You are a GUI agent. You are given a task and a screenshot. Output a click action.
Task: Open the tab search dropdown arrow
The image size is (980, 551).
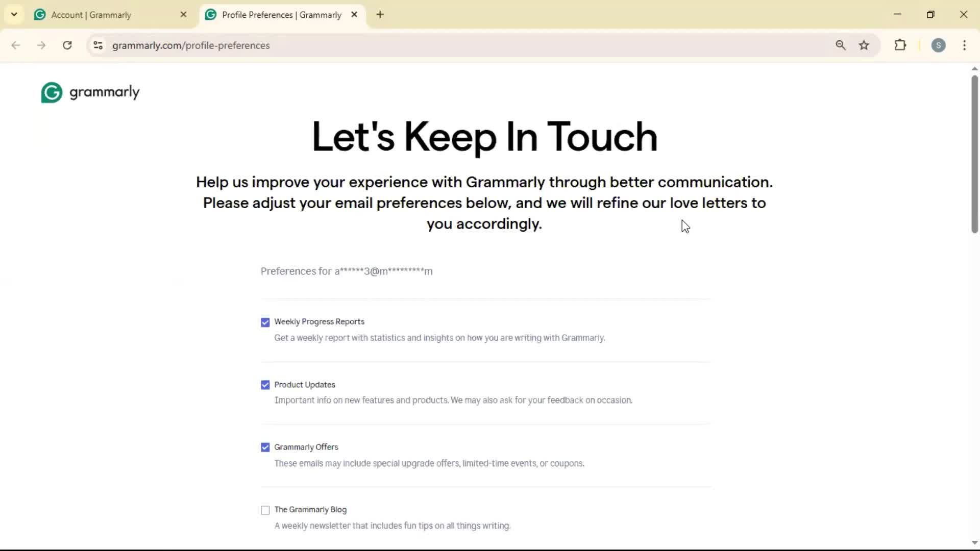coord(14,15)
